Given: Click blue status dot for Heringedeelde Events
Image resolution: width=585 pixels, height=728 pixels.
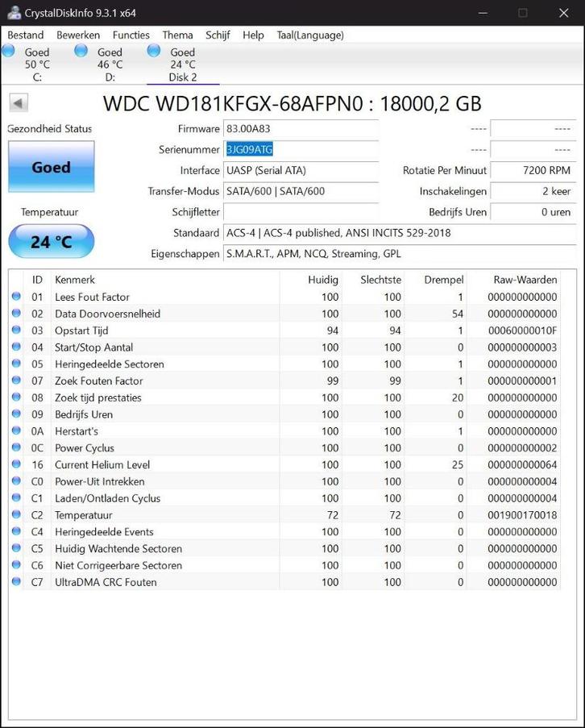Looking at the screenshot, I should tap(16, 530).
